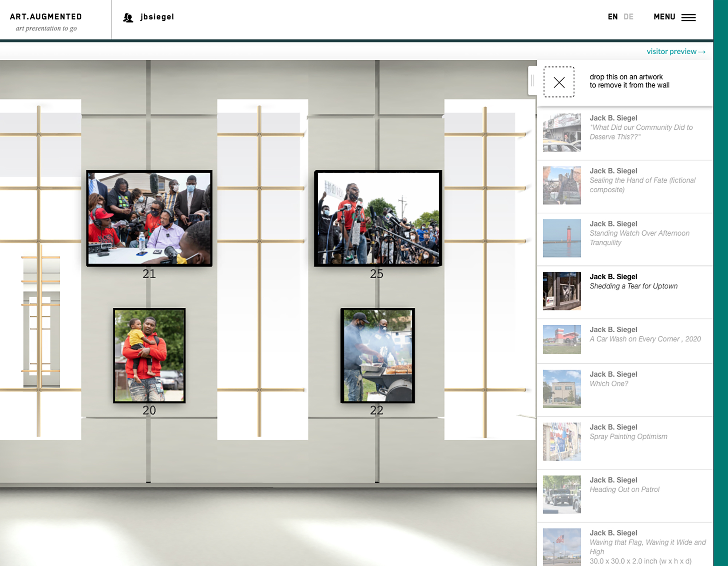Select the EN language option
Screen dimensions: 728x566
click(x=613, y=17)
